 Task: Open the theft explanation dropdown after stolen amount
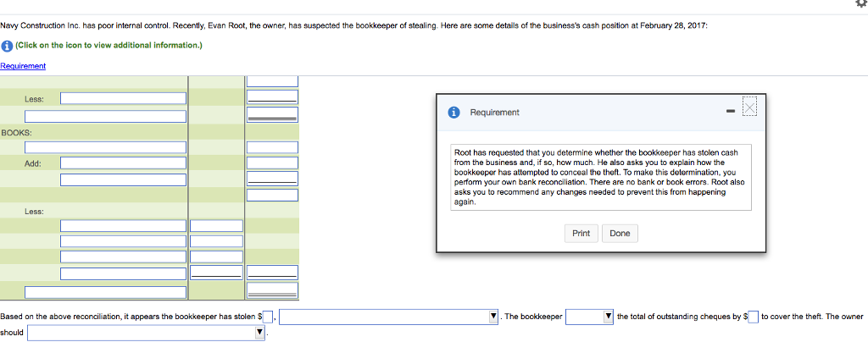pyautogui.click(x=390, y=317)
